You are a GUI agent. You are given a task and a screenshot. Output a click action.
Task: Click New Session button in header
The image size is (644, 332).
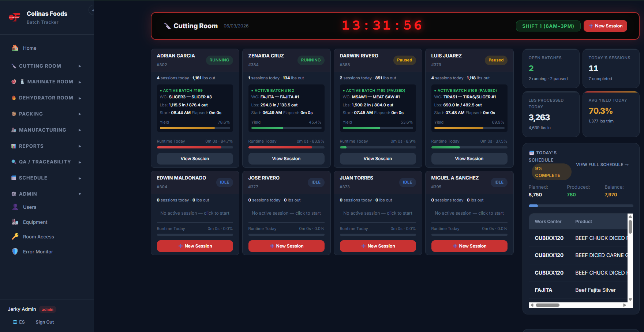(x=605, y=26)
